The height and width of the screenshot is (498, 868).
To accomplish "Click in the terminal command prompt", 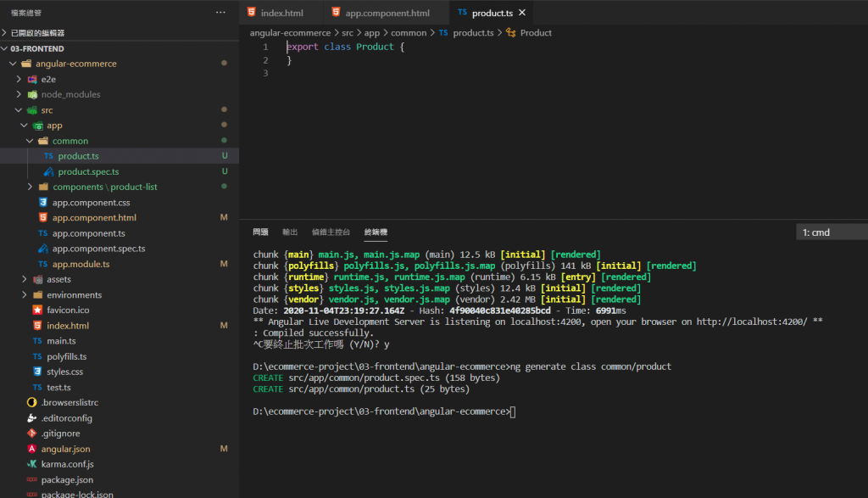I will pyautogui.click(x=513, y=412).
